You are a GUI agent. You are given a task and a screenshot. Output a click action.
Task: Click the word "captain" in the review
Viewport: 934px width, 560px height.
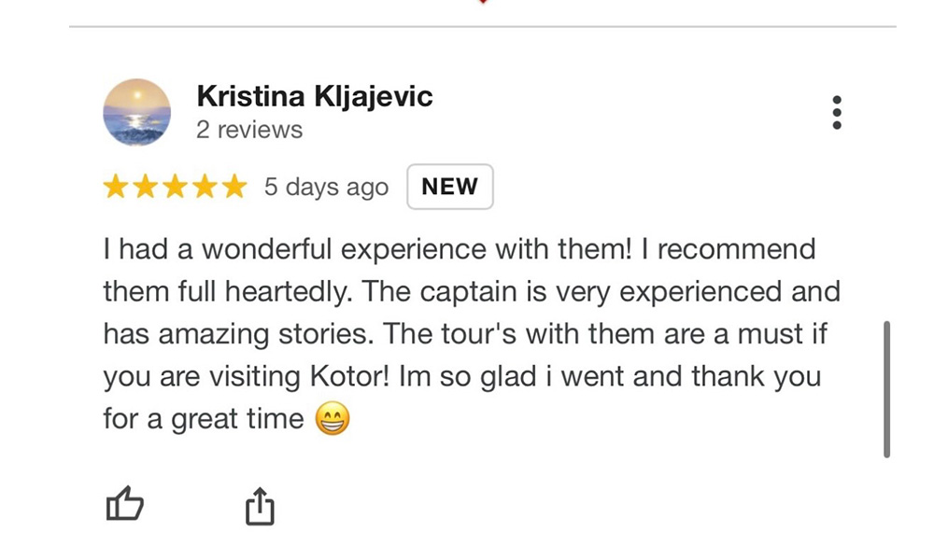pos(461,291)
